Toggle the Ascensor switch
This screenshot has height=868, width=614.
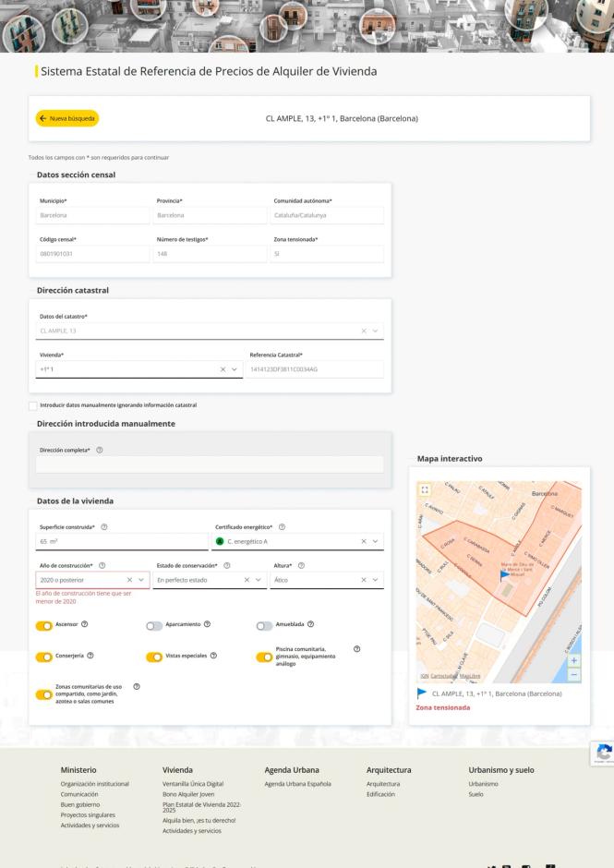(x=43, y=625)
